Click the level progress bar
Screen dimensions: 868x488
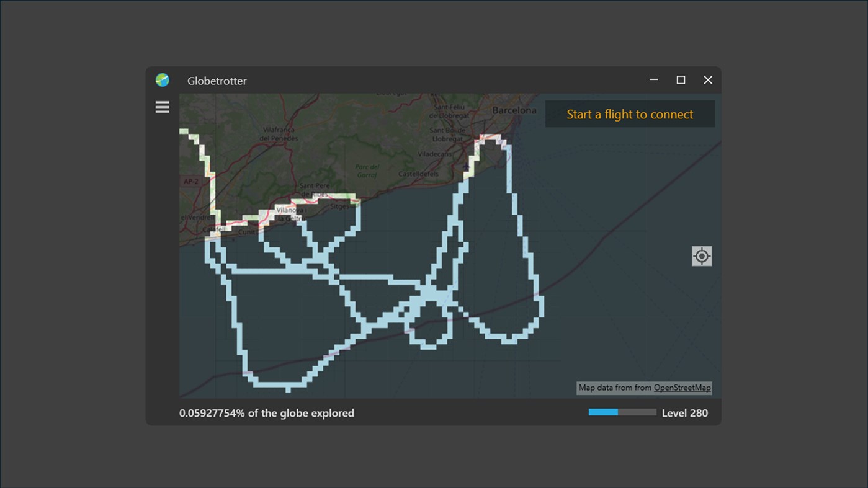click(622, 412)
